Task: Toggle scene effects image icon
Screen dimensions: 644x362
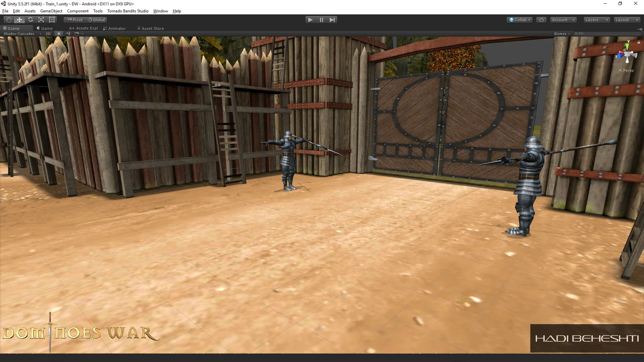Action: click(77, 34)
